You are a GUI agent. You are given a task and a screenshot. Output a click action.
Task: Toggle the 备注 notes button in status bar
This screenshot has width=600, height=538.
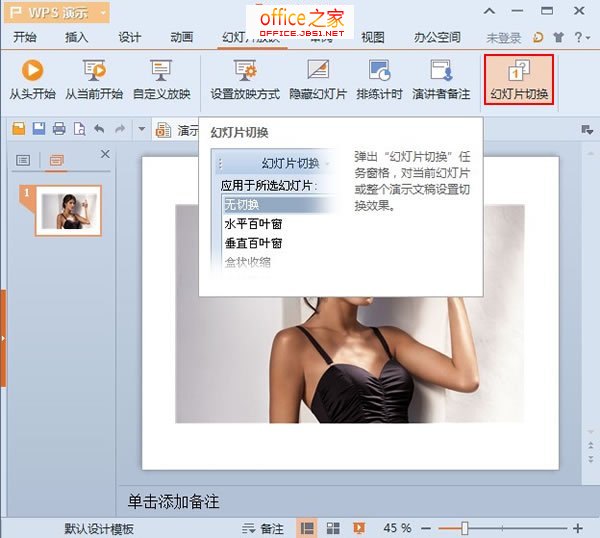click(263, 529)
